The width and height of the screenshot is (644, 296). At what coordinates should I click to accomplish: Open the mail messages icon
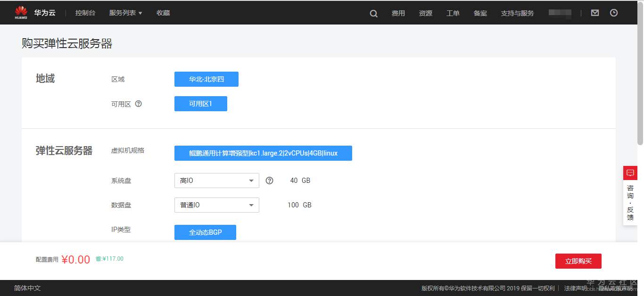(x=595, y=13)
